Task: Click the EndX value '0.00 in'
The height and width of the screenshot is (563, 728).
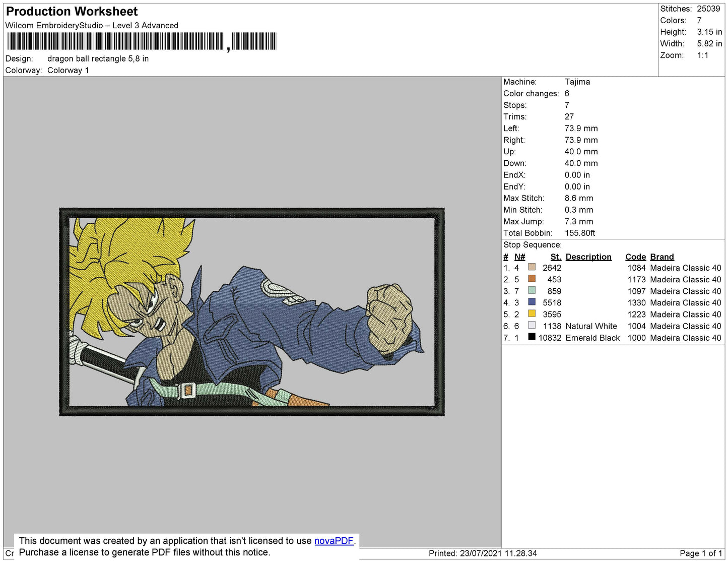Action: pyautogui.click(x=577, y=175)
